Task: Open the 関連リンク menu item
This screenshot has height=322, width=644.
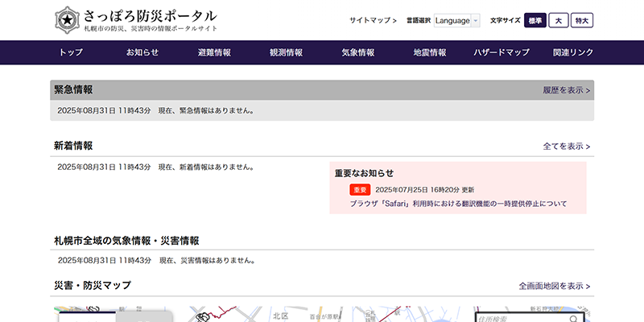Action: [573, 52]
